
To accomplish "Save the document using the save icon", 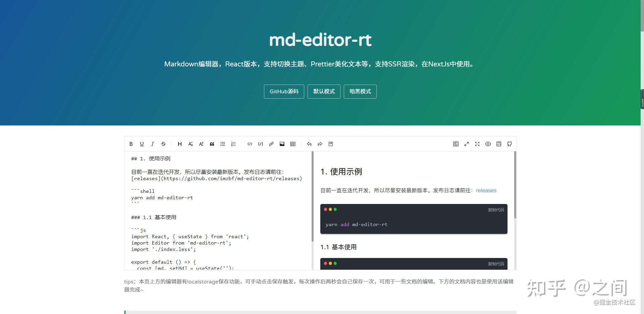I will (x=331, y=144).
